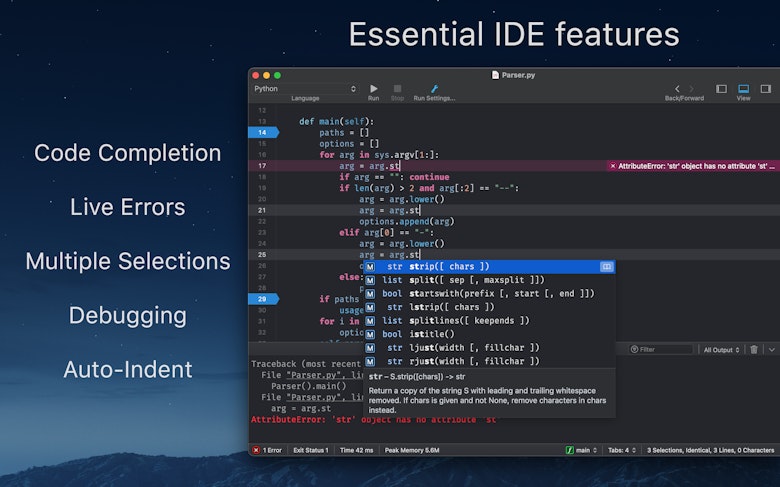Click the main function symbol in the status bar
The image size is (780, 487).
(579, 450)
